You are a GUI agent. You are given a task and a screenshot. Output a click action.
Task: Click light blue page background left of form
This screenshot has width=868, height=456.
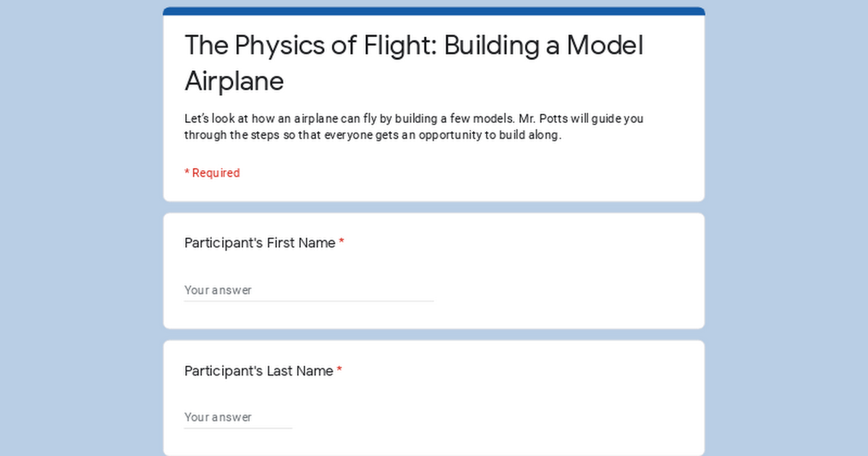coord(81,228)
